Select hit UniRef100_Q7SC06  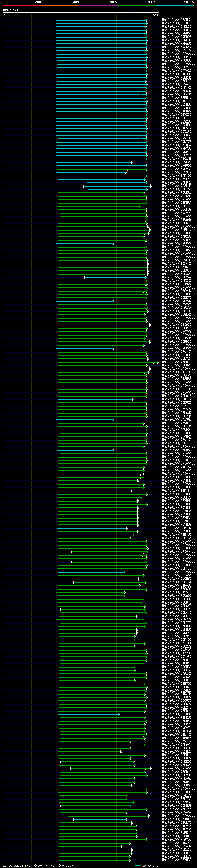[x=176, y=765]
